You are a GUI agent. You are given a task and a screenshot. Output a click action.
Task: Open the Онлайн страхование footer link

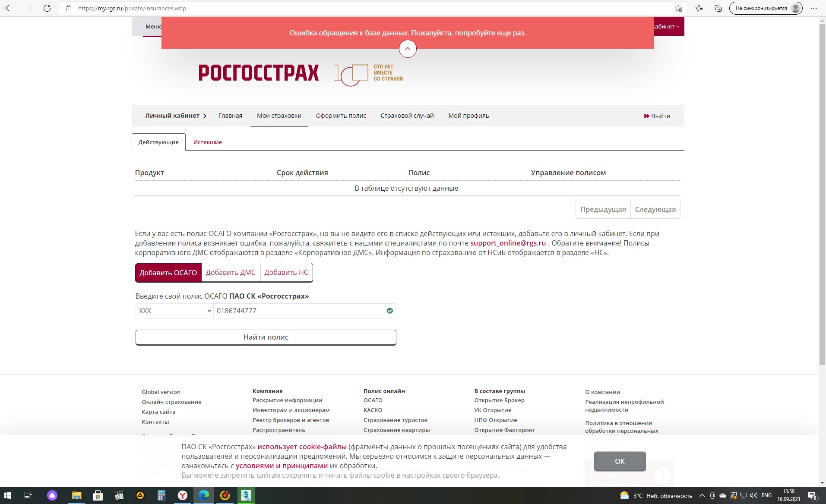click(171, 402)
